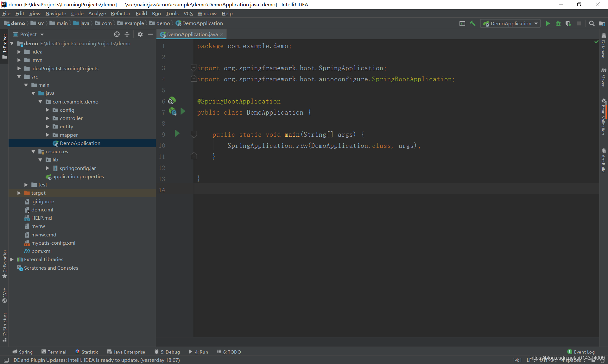The image size is (608, 364).
Task: Click the green inspection checkmark indicator
Action: (596, 42)
